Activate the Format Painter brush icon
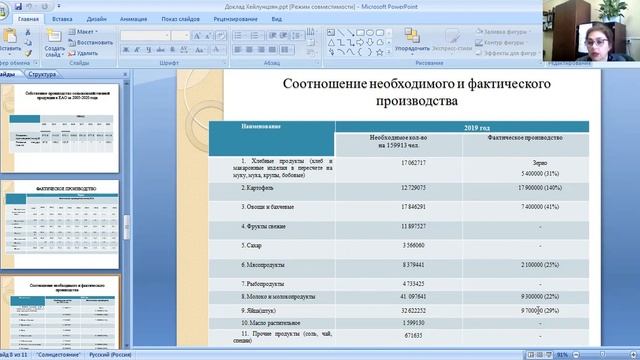Screen dimensions: 640x360 (x=28, y=53)
